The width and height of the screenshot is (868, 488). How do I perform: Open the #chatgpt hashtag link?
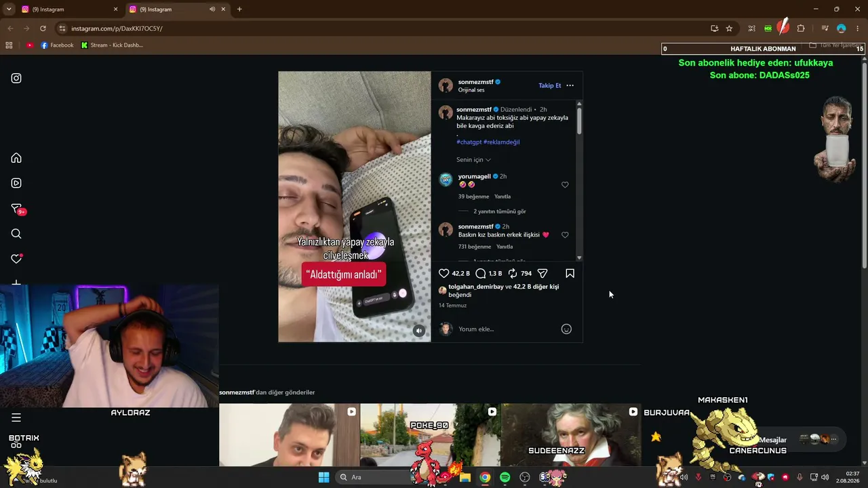click(x=469, y=142)
